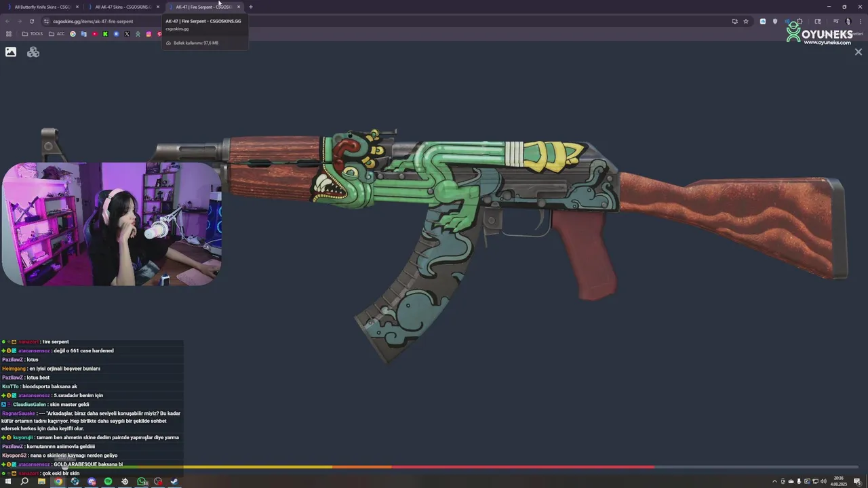Image resolution: width=868 pixels, height=488 pixels.
Task: Click chat message 'GOLD ARABESQUE baksana bi'
Action: point(88,464)
